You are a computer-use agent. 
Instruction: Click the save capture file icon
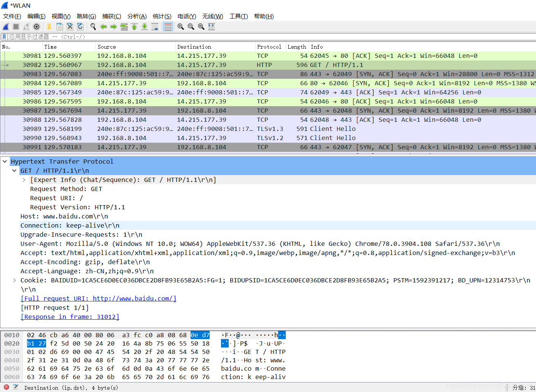59,27
